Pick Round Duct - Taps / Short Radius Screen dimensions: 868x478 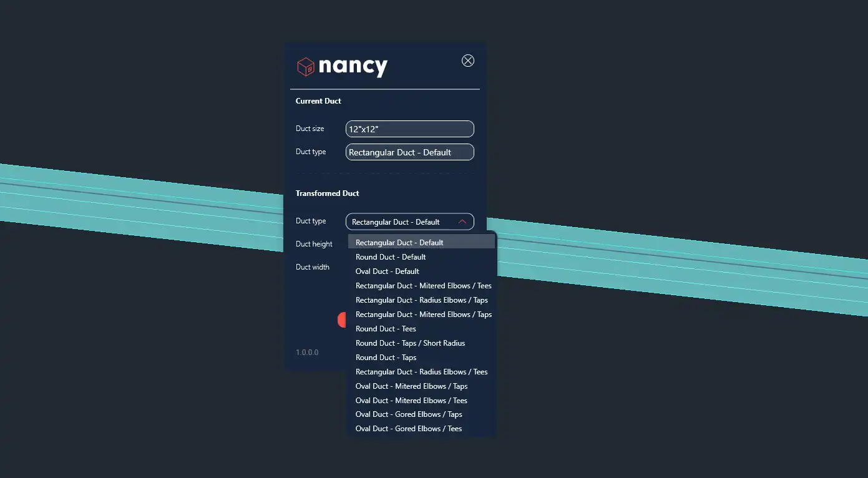410,343
